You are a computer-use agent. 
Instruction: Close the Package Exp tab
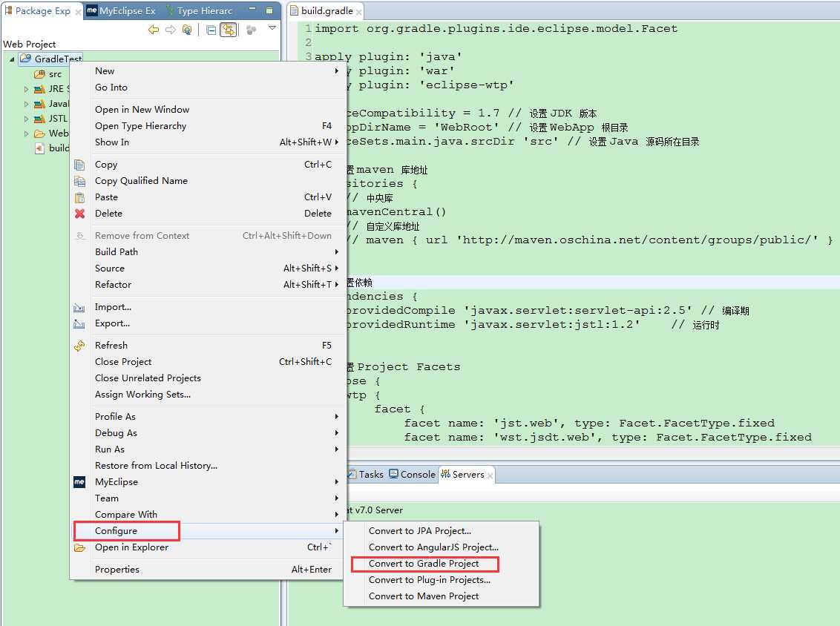coord(78,12)
